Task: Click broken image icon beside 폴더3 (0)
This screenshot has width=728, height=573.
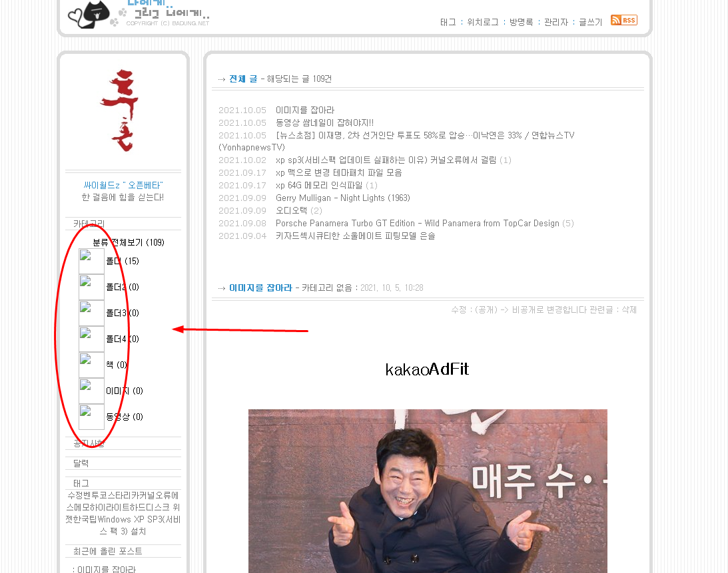Action: point(91,313)
